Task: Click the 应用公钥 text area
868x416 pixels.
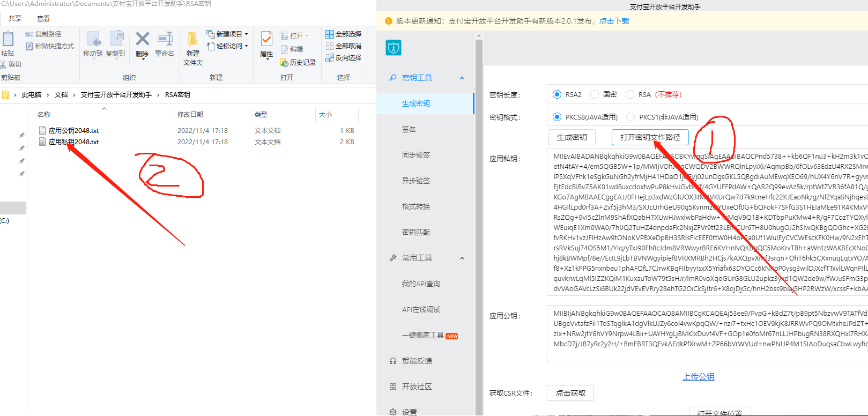Action: (708, 333)
